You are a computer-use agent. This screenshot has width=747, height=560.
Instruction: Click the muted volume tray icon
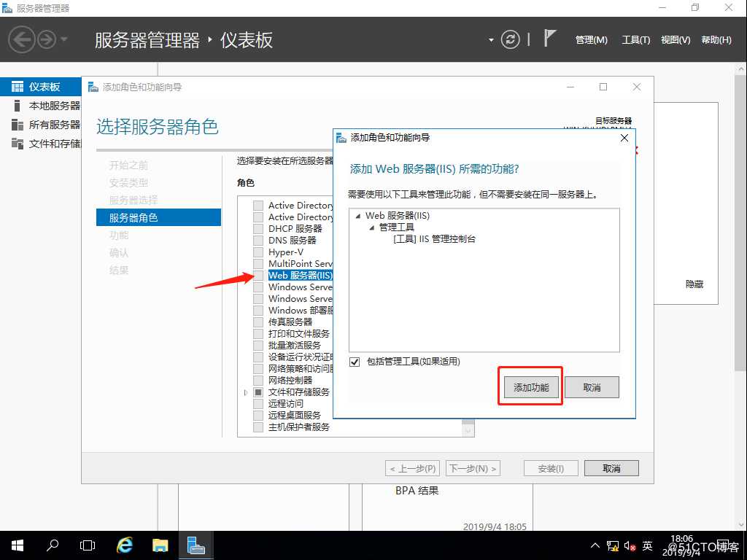(x=630, y=546)
